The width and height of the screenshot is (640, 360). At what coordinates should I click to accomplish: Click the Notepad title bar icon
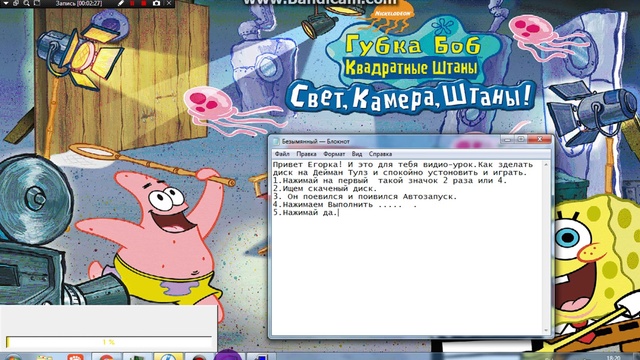(276, 141)
